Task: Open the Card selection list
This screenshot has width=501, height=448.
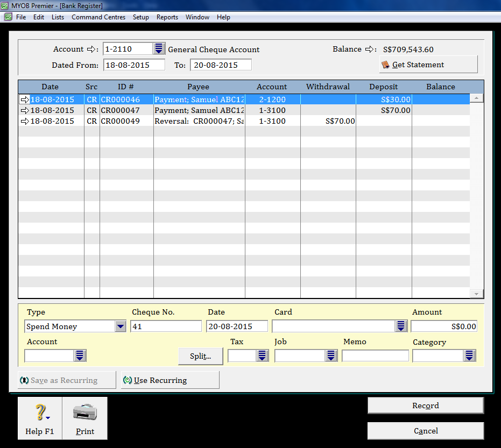Action: 401,326
